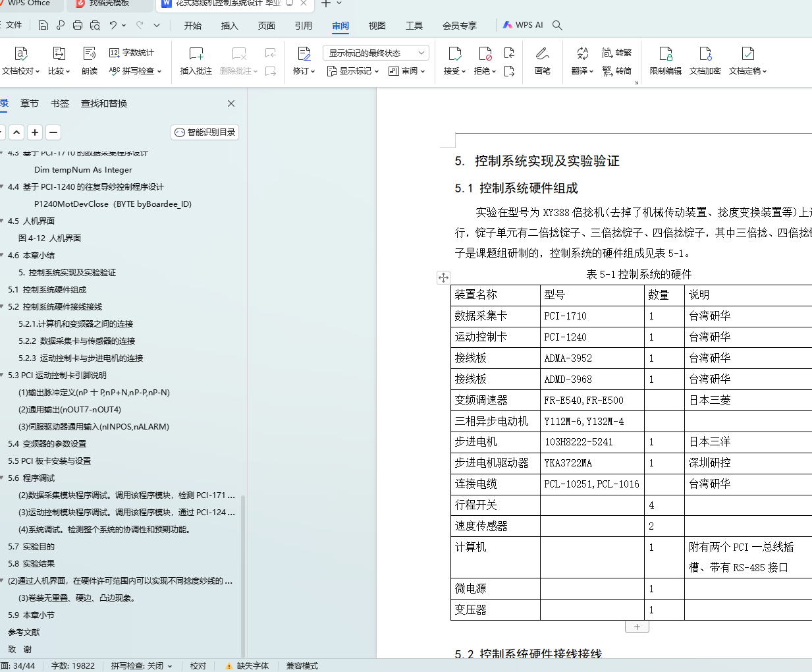This screenshot has width=812, height=672.
Task: Switch to 查找和替换 navigation tab
Action: click(x=104, y=103)
